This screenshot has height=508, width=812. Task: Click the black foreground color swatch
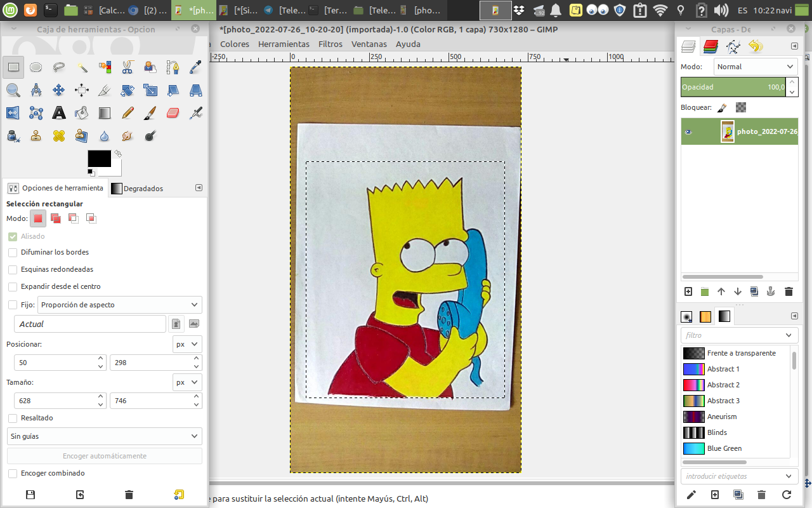(99, 159)
